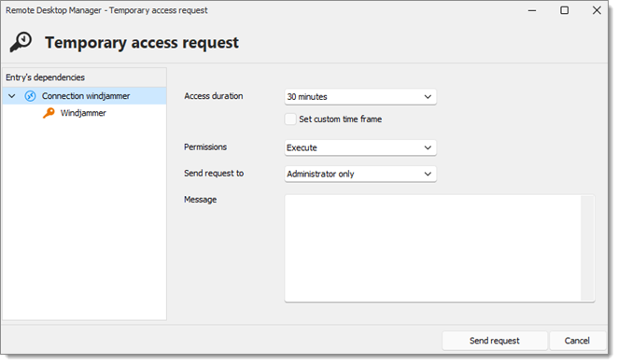Close the Temporary access request window

pos(597,10)
